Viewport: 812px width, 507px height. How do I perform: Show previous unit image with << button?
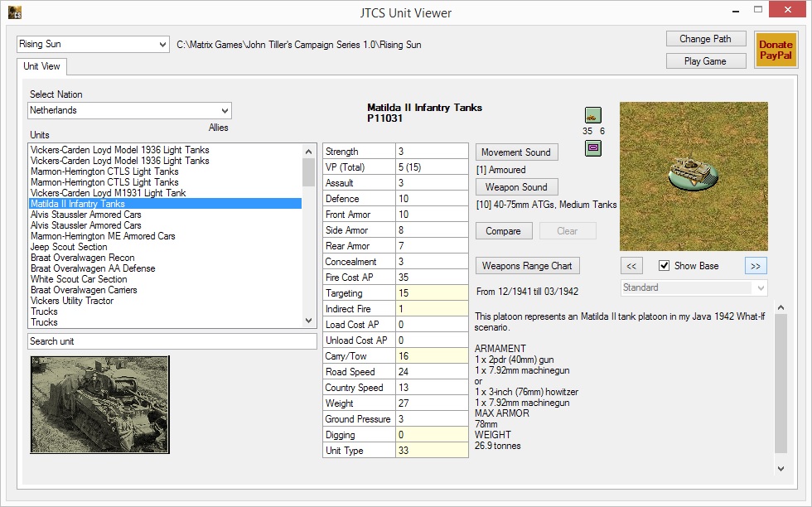click(x=631, y=266)
